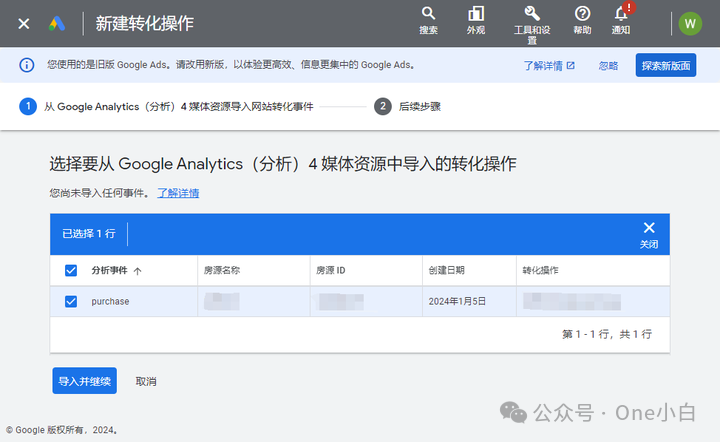Viewport: 720px width, 442px height.
Task: Close the new conversion action page
Action: [23, 23]
